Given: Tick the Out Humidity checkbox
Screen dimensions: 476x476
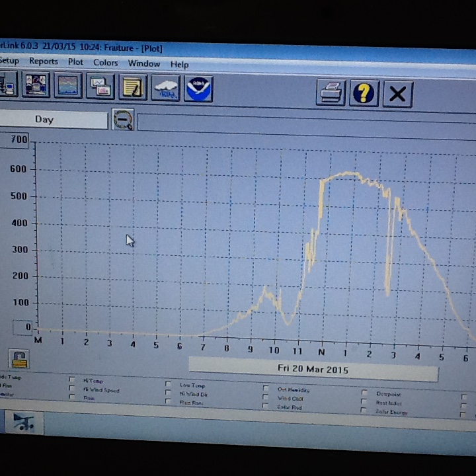Looking at the screenshot, I should [x=266, y=388].
